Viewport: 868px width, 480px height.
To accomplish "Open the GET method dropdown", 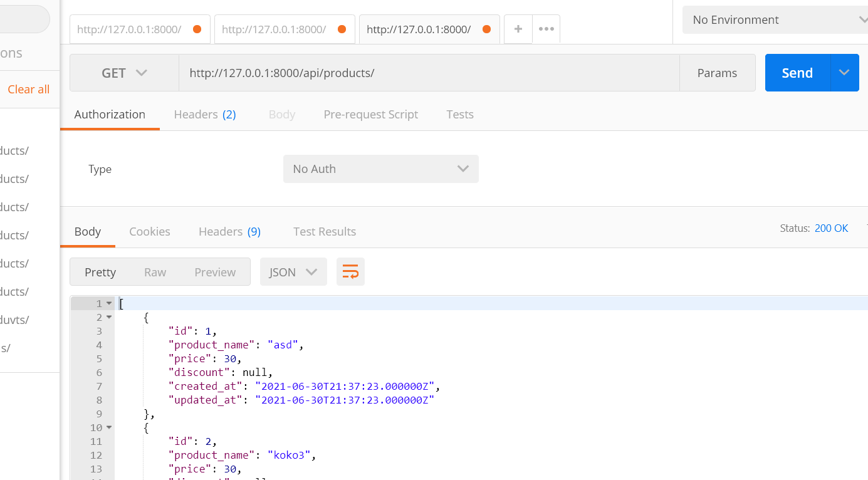I will click(124, 72).
